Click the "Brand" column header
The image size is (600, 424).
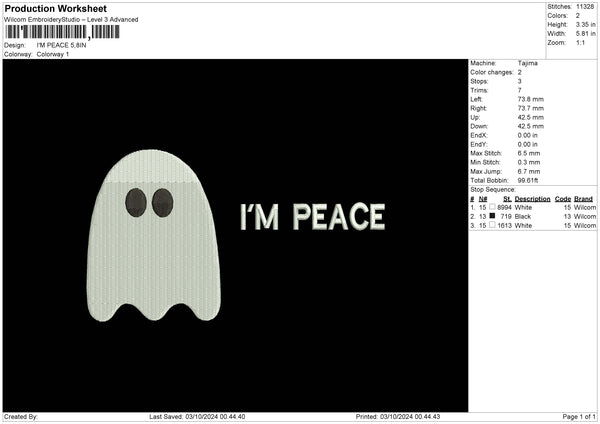click(x=584, y=199)
